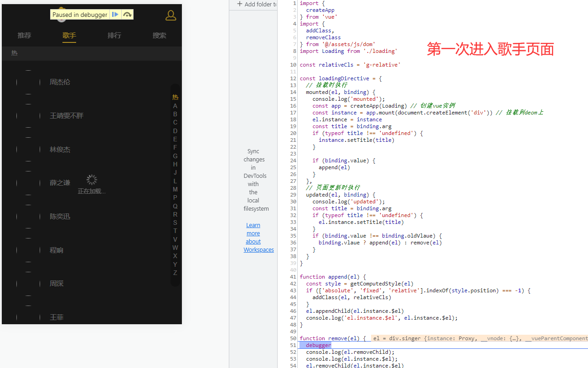Switch to the 排行 tab
588x368 pixels.
(x=114, y=35)
